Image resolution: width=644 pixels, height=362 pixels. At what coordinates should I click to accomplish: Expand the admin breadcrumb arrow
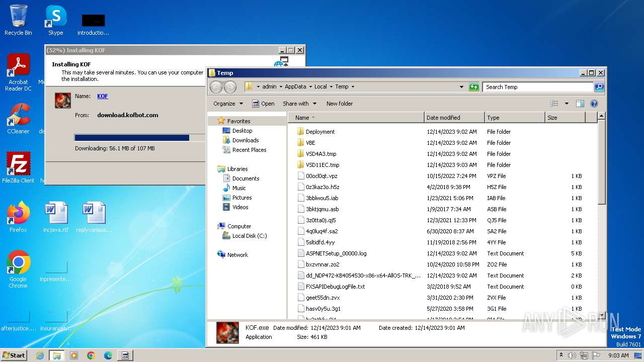tap(281, 87)
